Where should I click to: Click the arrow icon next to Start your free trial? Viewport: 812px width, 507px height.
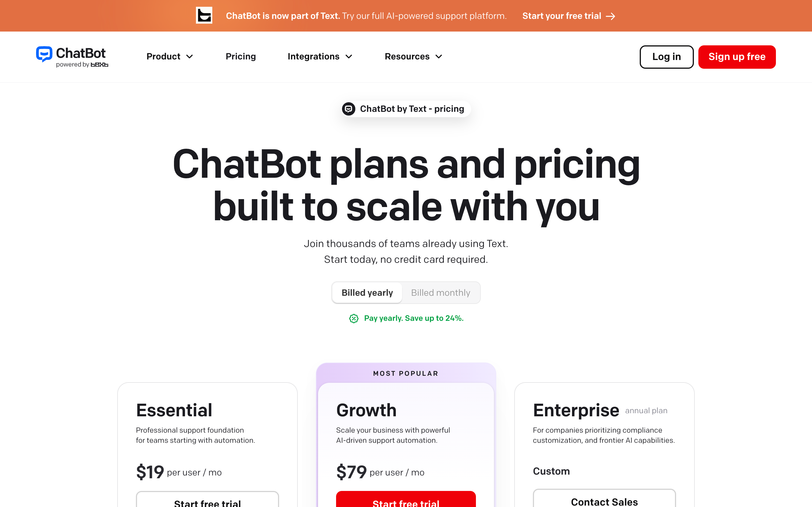(x=611, y=16)
